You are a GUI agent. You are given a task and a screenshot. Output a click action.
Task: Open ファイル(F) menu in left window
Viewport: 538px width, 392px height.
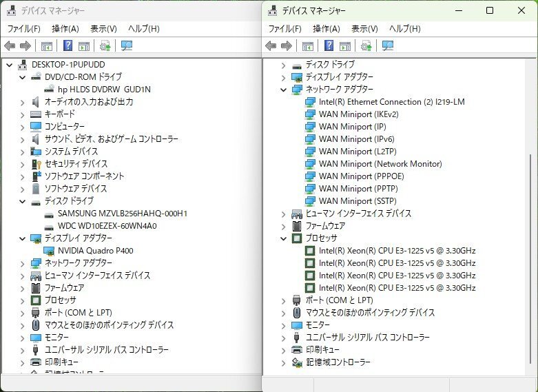(23, 29)
